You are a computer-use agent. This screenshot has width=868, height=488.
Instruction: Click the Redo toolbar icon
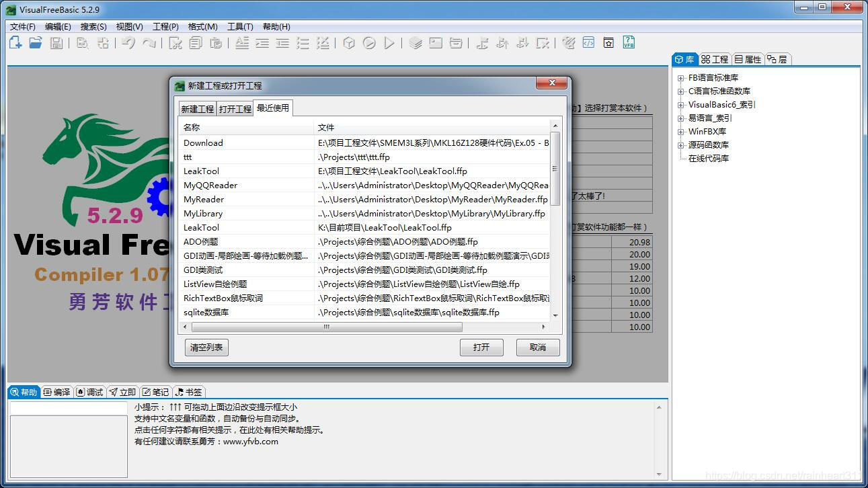tap(149, 43)
